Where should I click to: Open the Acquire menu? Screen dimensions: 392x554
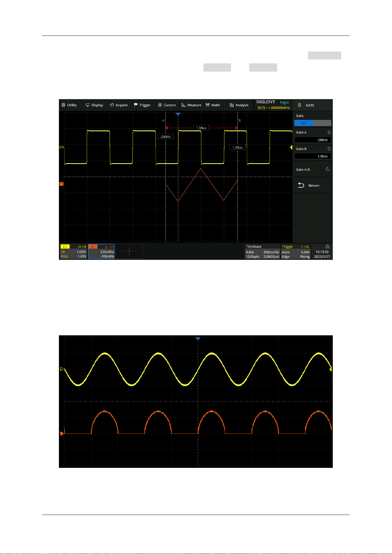(119, 105)
